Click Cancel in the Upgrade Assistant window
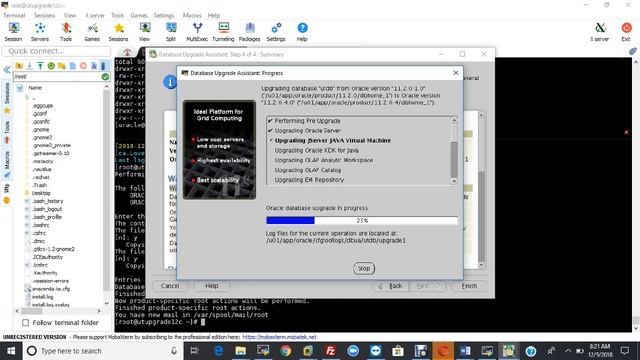This screenshot has height=360, width=640. tap(169, 286)
